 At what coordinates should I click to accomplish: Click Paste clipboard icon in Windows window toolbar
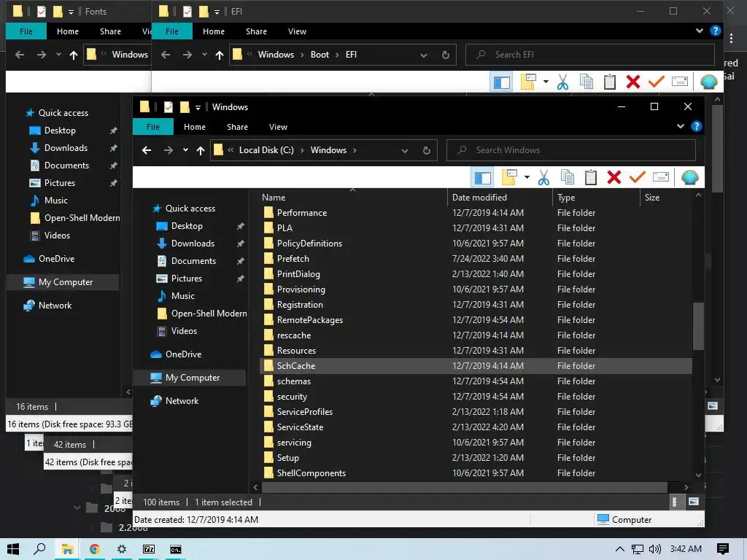pos(591,178)
